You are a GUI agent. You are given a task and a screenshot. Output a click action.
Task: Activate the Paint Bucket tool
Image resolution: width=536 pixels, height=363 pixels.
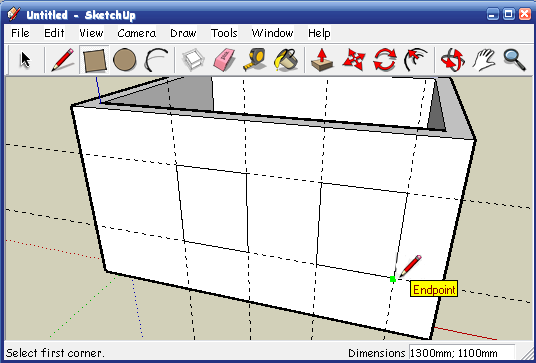click(x=286, y=60)
